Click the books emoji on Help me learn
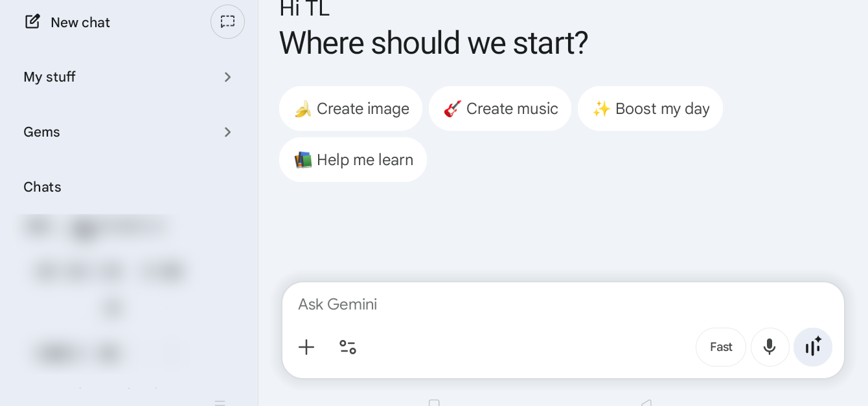The image size is (868, 406). click(303, 160)
